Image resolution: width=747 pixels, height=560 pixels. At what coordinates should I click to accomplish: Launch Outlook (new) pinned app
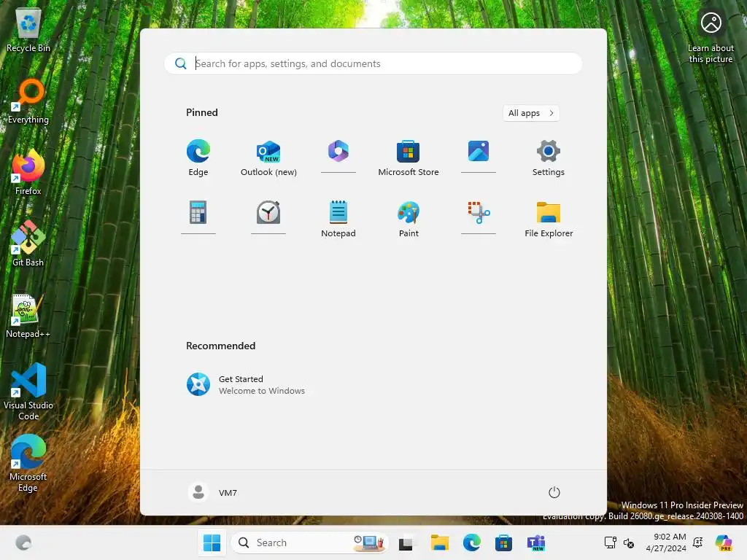tap(268, 158)
